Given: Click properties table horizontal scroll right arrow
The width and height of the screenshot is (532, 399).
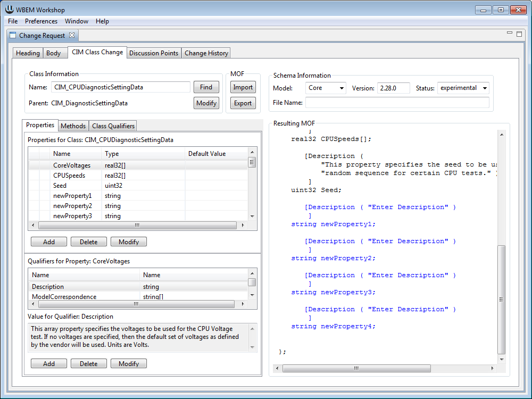Looking at the screenshot, I should [243, 225].
